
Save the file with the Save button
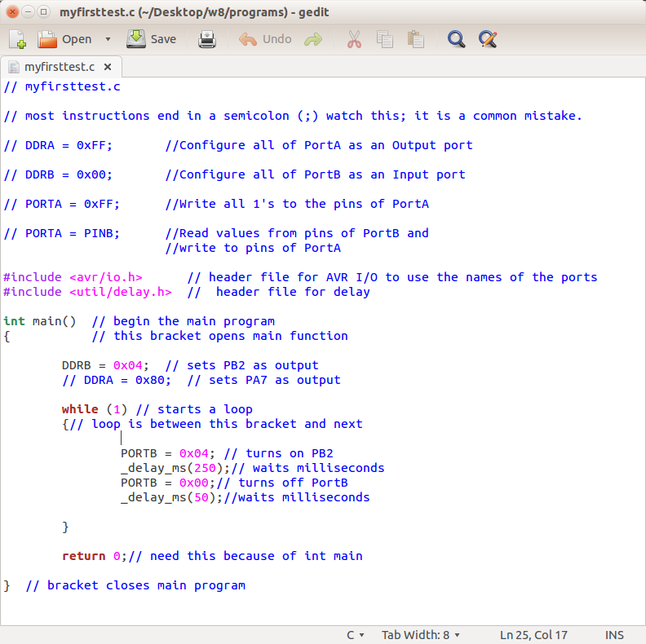[x=152, y=39]
